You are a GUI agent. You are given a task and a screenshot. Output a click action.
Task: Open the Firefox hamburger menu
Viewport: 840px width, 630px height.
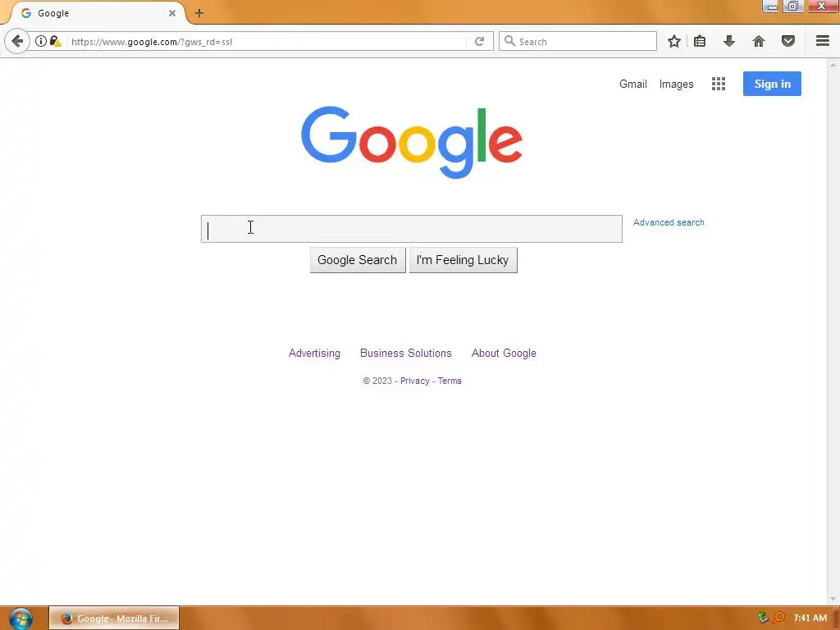(x=823, y=41)
